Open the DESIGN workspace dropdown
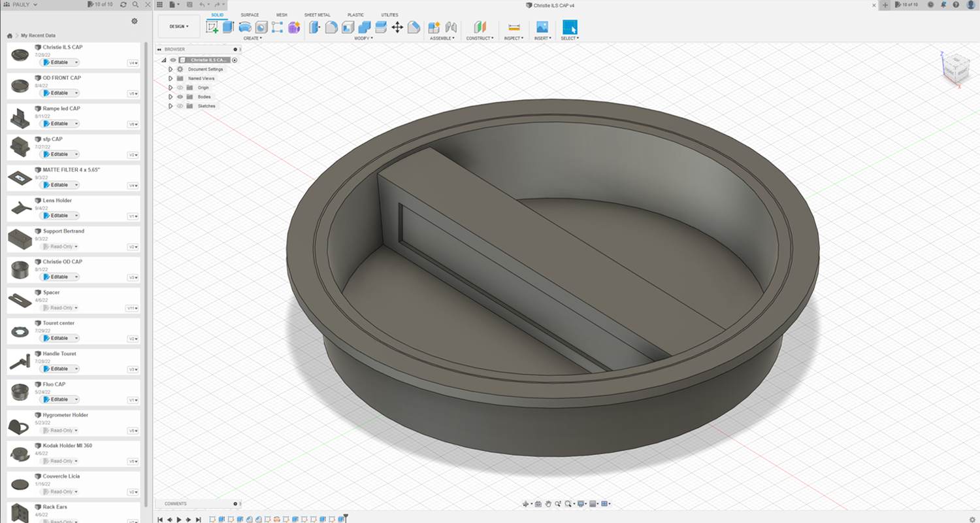 [x=179, y=27]
